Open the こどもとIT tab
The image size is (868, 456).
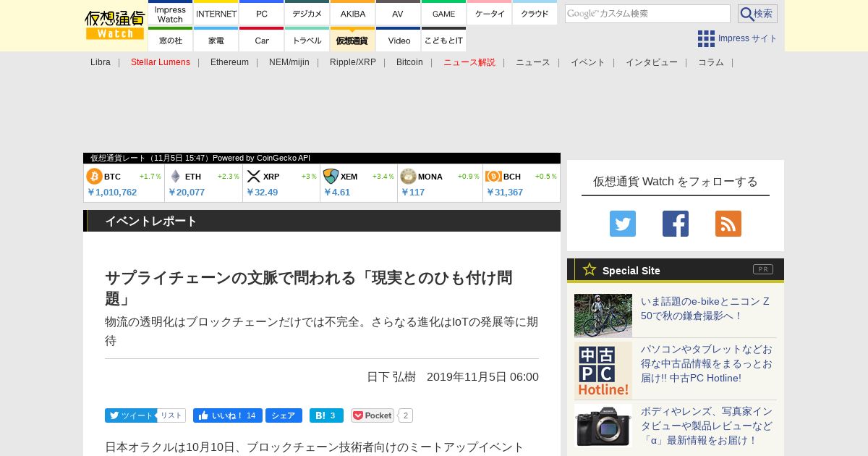coord(443,41)
